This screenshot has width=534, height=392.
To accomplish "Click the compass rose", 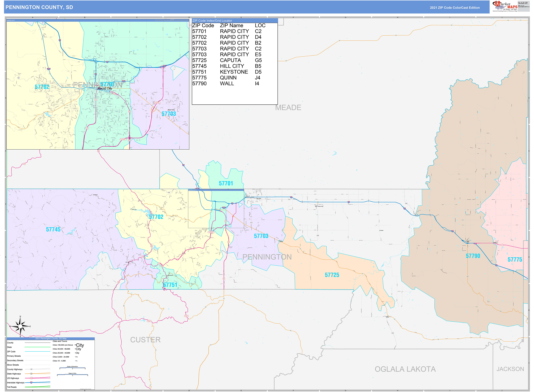I will click(x=20, y=327).
